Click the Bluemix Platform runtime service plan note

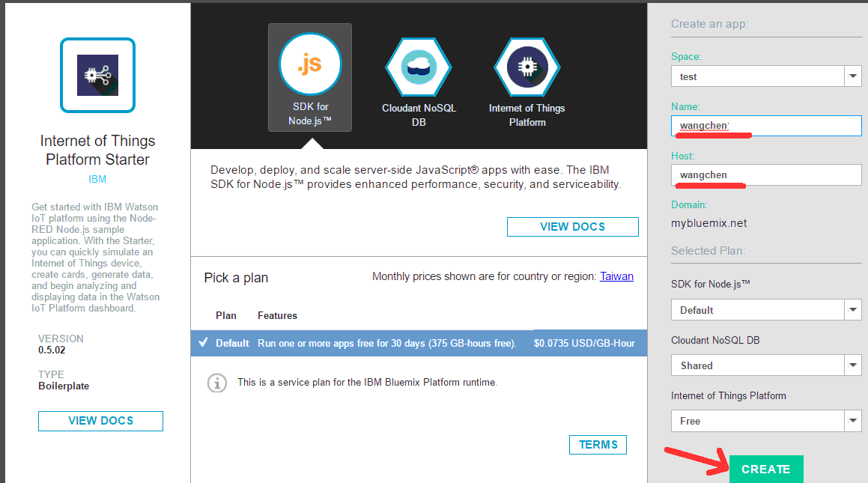click(x=367, y=383)
